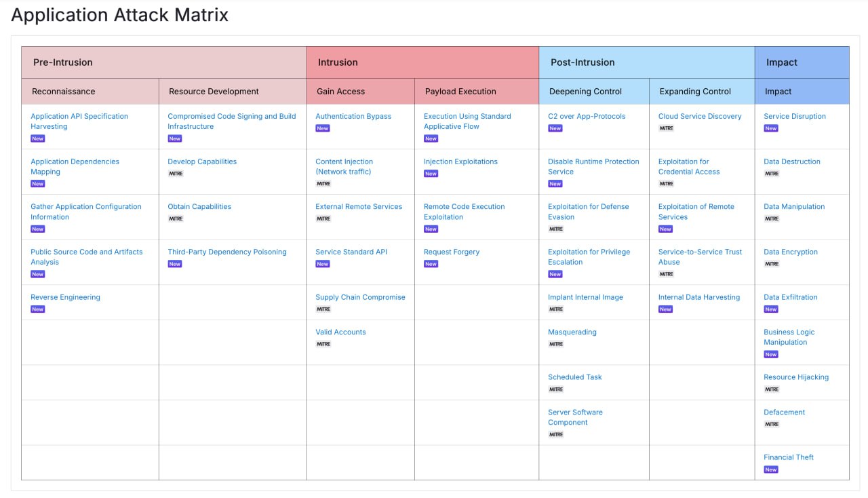Open the Business Logic Manipulation link
Viewport: 868px width, 498px height.
pos(789,337)
